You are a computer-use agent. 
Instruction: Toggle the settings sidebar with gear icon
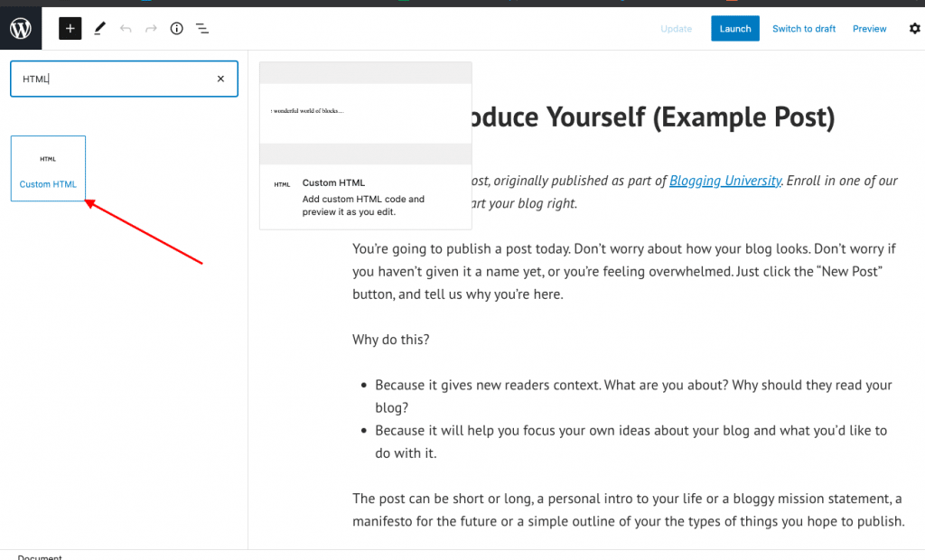click(x=914, y=28)
